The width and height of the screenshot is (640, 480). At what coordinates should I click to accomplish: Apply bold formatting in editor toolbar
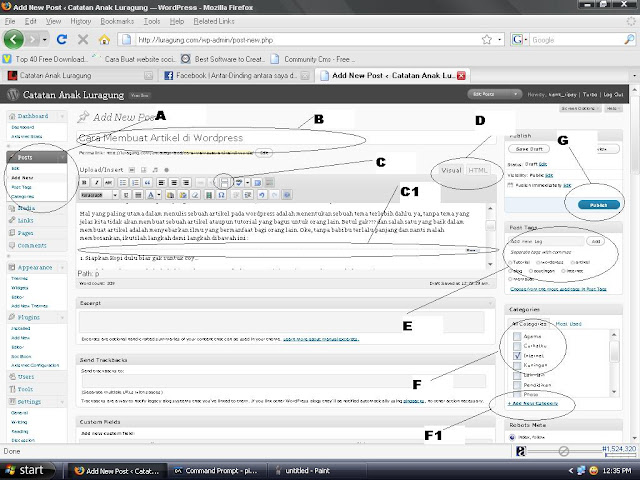84,182
